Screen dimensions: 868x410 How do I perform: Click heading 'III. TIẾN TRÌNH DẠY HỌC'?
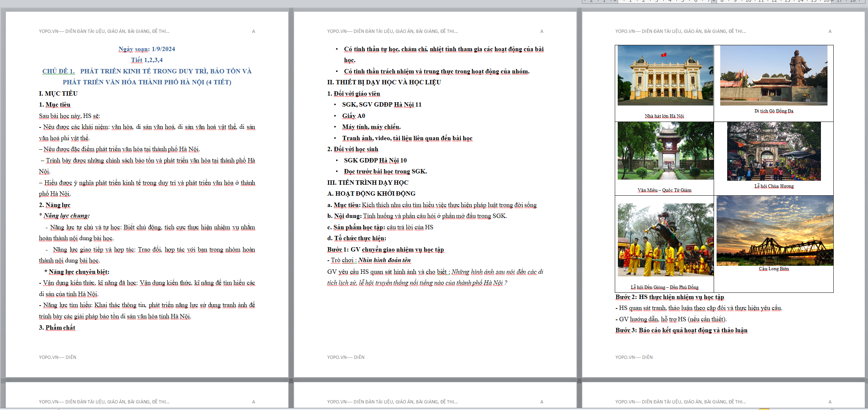point(368,183)
